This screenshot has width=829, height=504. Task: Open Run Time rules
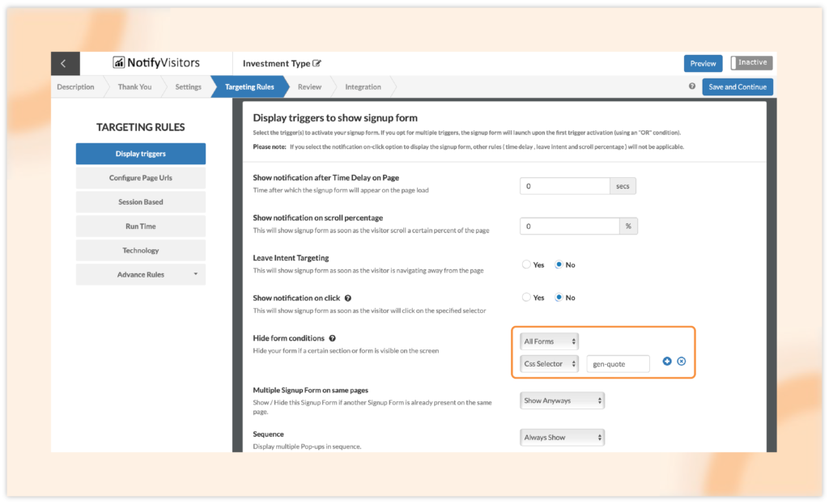click(141, 227)
